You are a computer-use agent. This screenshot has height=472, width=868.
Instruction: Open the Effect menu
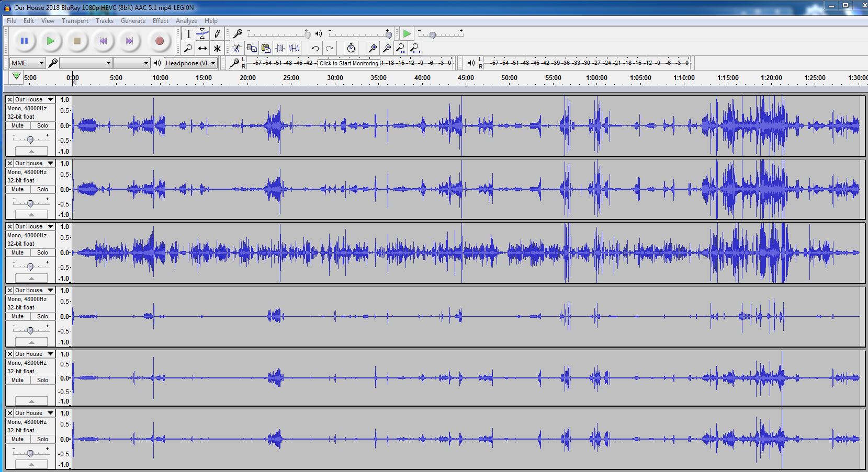pos(161,21)
